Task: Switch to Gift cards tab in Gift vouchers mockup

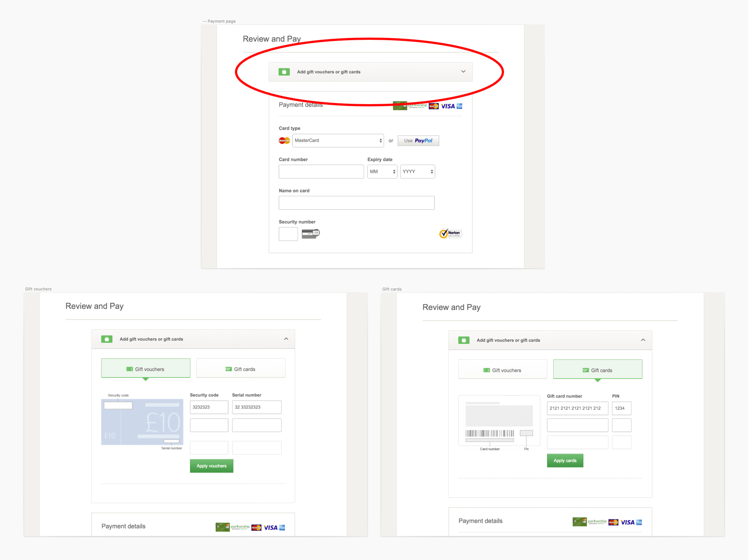Action: 241,369
